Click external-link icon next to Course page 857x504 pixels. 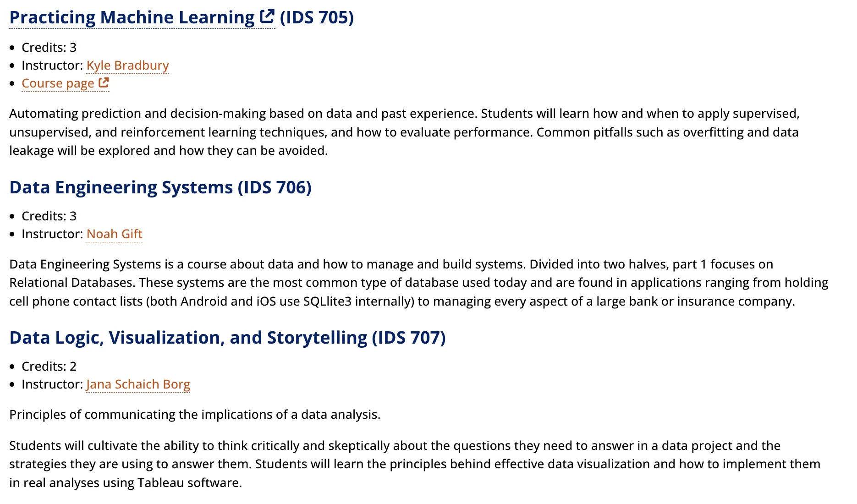(104, 83)
